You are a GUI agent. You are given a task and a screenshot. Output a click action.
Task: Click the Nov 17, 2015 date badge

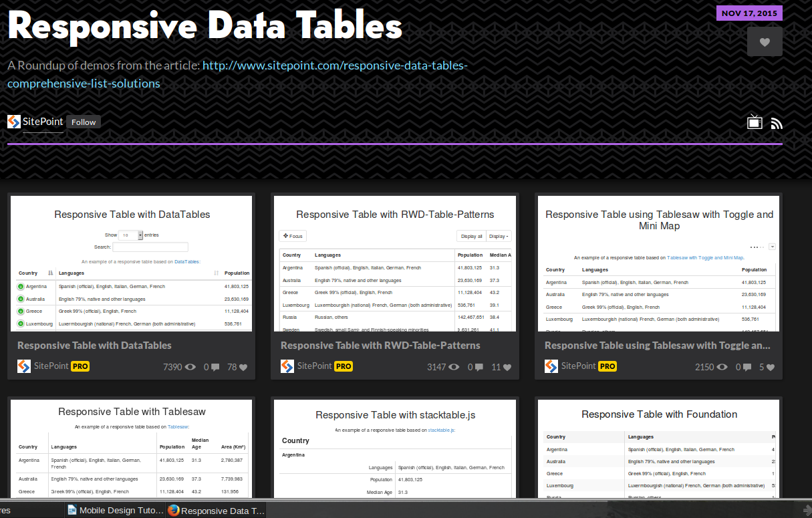[749, 13]
